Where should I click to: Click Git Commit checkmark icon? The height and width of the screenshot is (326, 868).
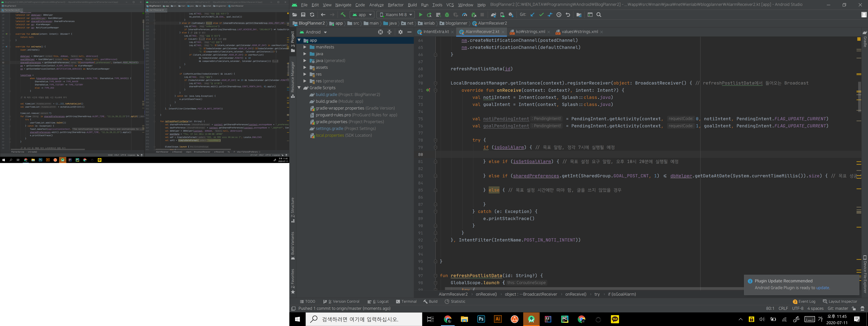[x=541, y=15]
